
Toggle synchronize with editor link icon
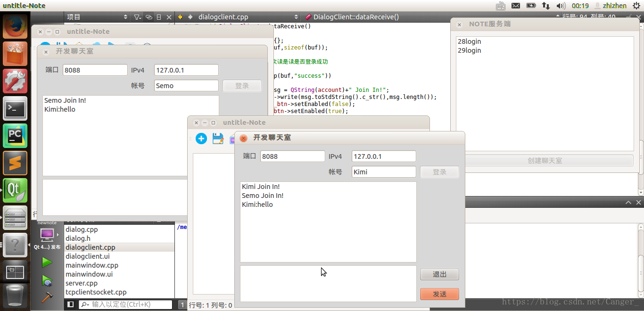(x=149, y=16)
